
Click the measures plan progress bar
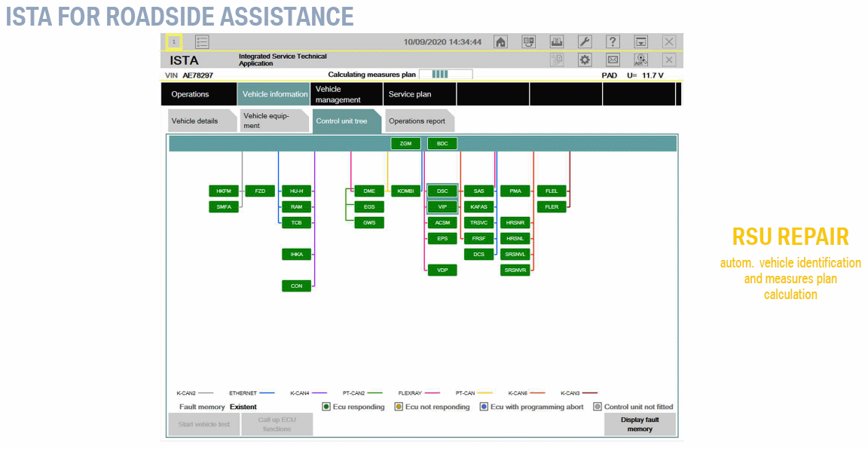(445, 74)
